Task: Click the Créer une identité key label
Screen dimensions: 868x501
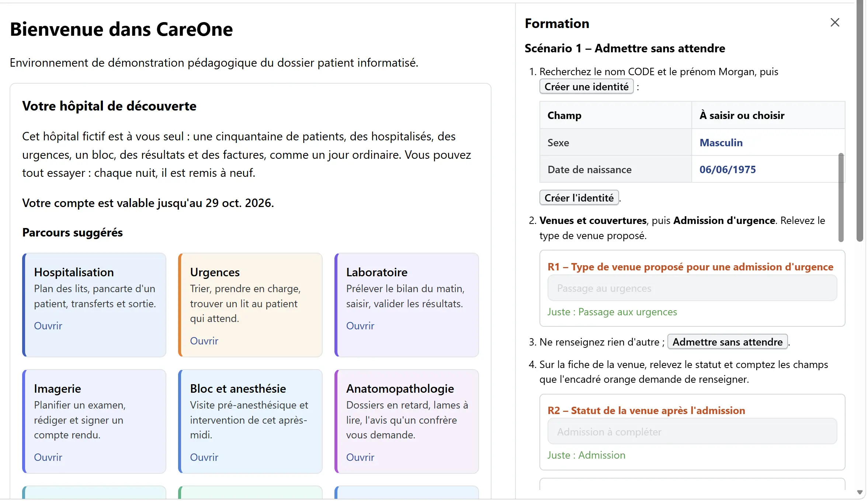Action: [x=586, y=87]
